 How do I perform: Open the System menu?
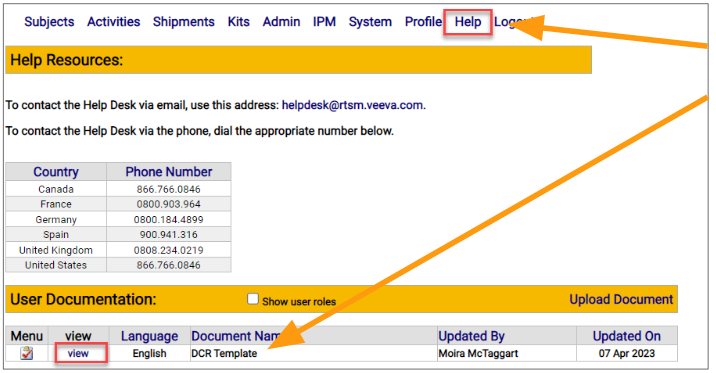click(x=370, y=21)
